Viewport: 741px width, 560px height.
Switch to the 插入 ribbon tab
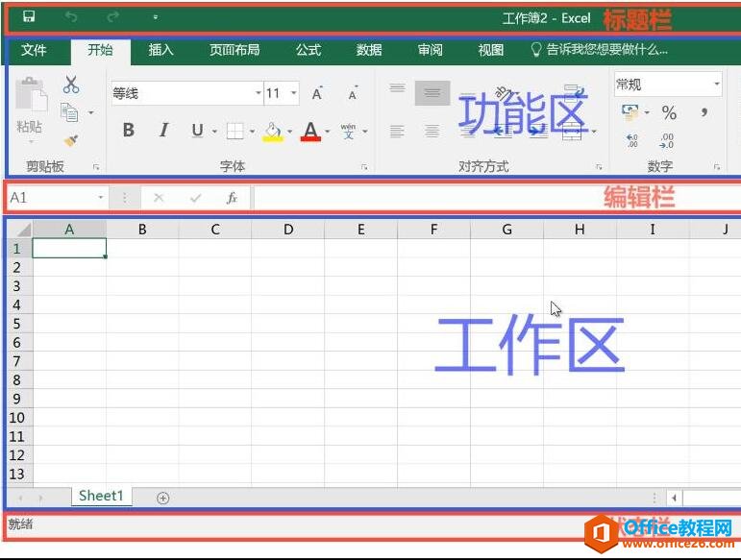click(x=161, y=50)
